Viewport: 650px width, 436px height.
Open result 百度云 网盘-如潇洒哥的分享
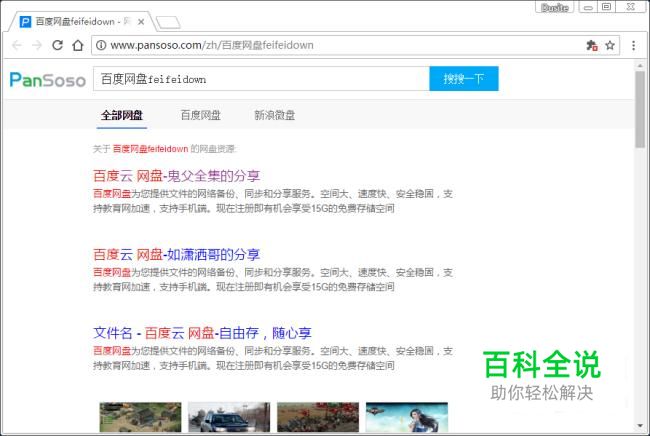[177, 254]
